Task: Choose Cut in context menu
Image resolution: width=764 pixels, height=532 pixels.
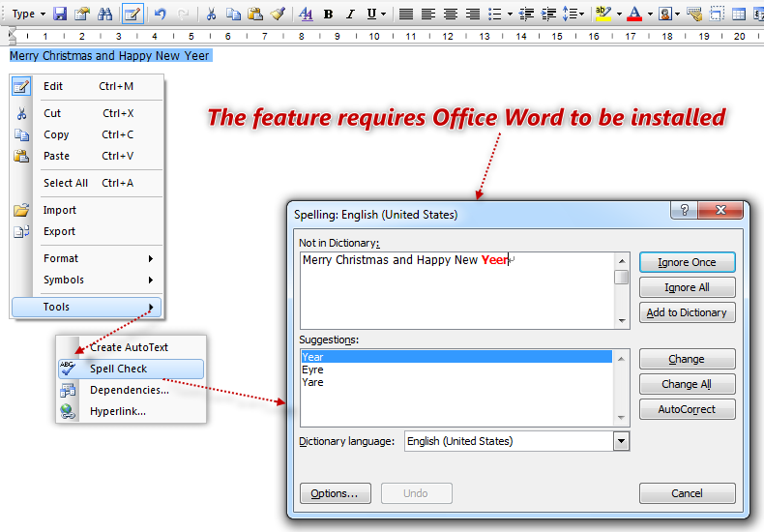Action: tap(87, 113)
